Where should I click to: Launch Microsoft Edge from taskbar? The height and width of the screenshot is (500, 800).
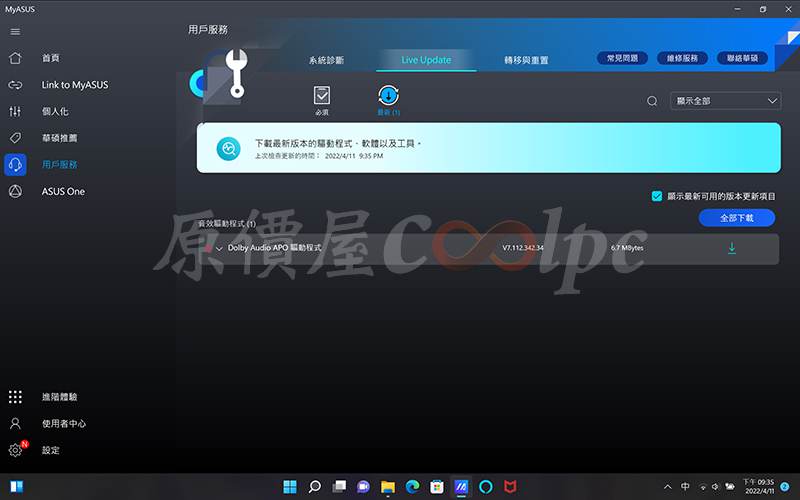pyautogui.click(x=412, y=487)
